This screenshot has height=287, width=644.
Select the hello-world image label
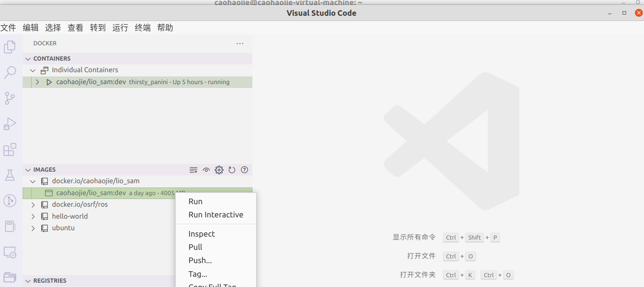(70, 217)
